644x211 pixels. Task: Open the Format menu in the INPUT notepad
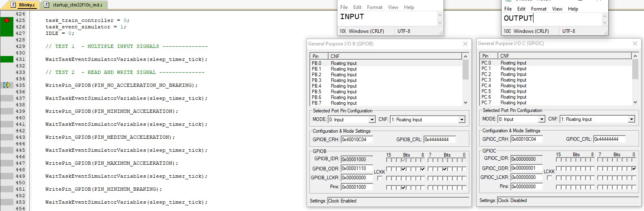(x=374, y=7)
